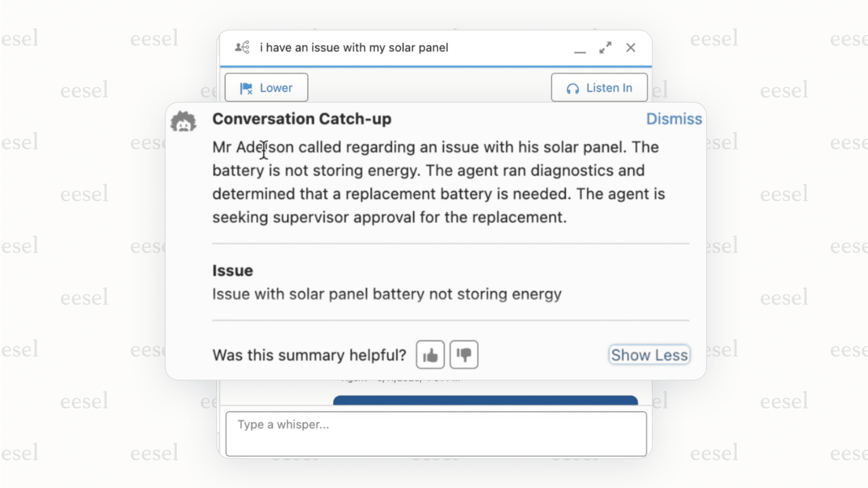This screenshot has width=868, height=488.
Task: Collapse the summary using Show Less
Action: [x=649, y=355]
